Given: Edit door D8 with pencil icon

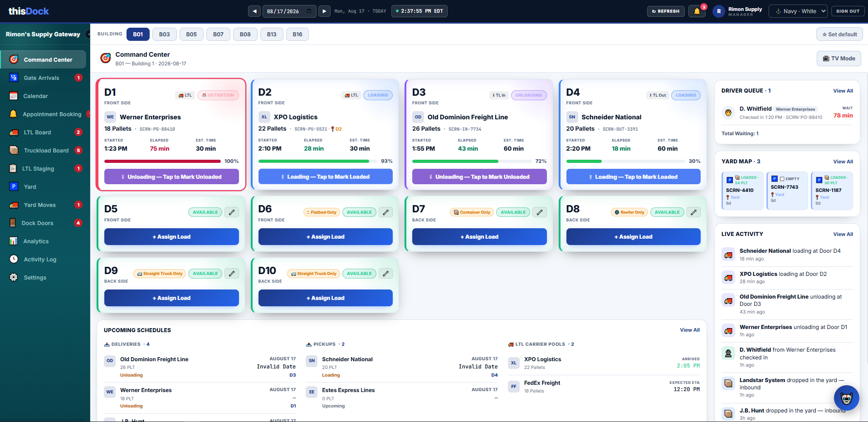Looking at the screenshot, I should [693, 212].
